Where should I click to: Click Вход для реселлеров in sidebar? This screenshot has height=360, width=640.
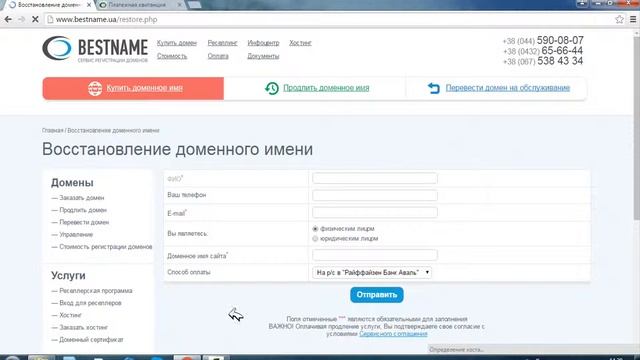[90, 303]
